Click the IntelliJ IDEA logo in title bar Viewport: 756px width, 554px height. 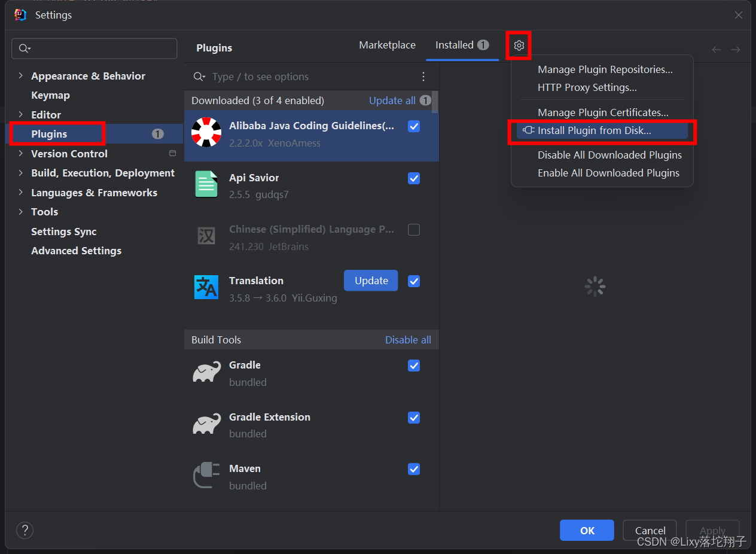pyautogui.click(x=20, y=15)
